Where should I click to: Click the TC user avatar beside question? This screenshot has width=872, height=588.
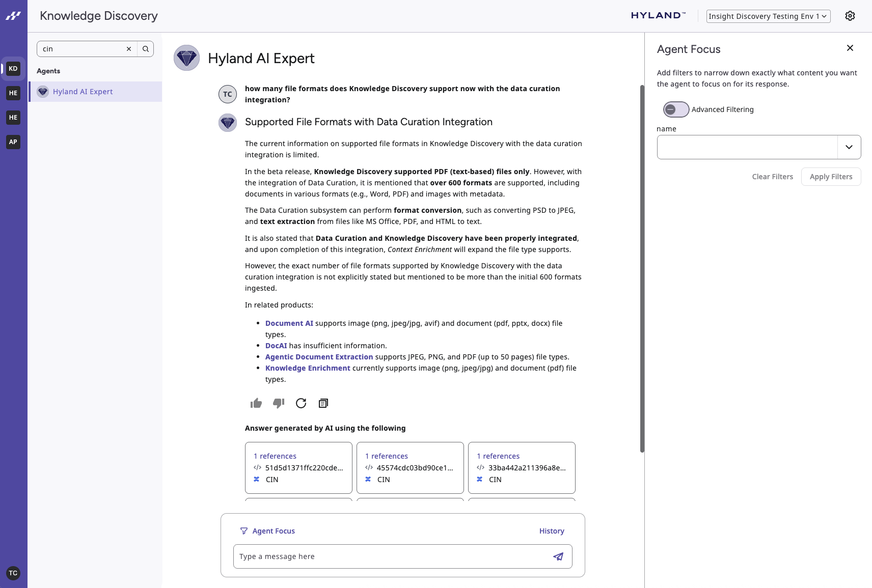[228, 94]
